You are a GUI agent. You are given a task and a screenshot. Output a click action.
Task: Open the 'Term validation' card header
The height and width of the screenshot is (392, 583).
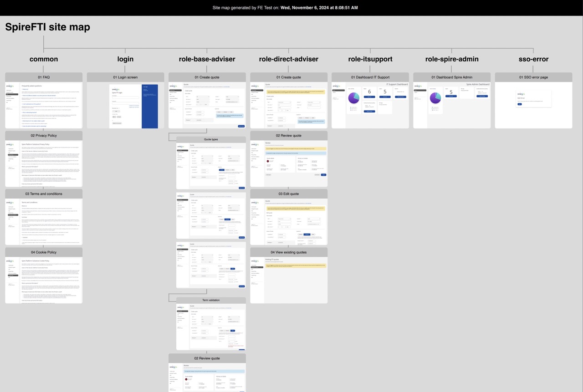[211, 300]
